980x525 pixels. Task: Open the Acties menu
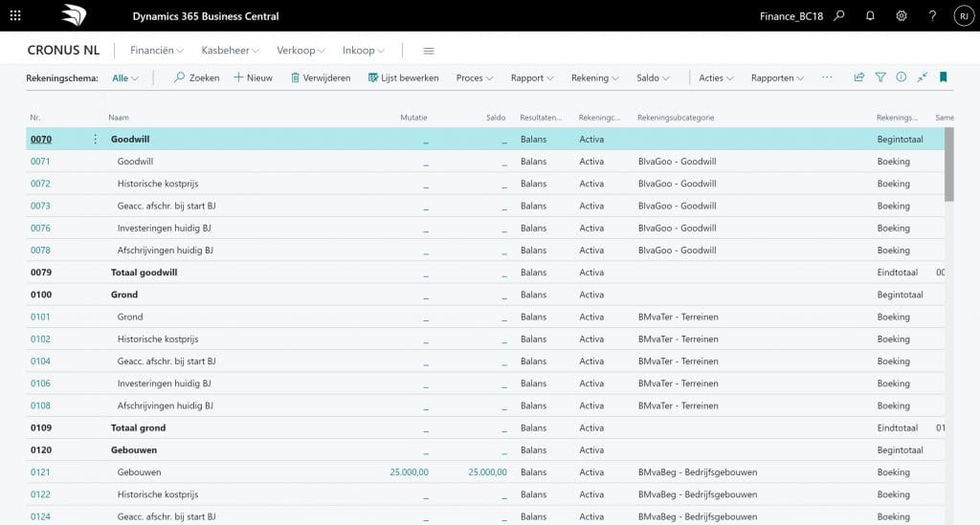716,78
